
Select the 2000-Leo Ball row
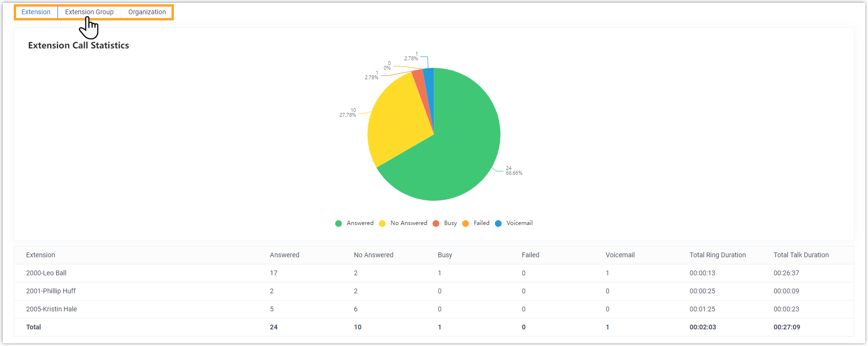[46, 273]
